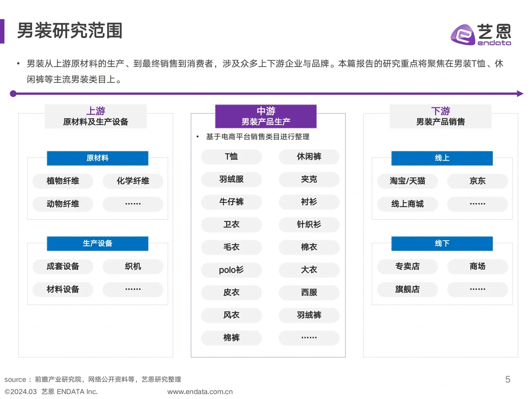Click the 淘宝/天猫 channel item
The height and width of the screenshot is (399, 532).
click(407, 181)
